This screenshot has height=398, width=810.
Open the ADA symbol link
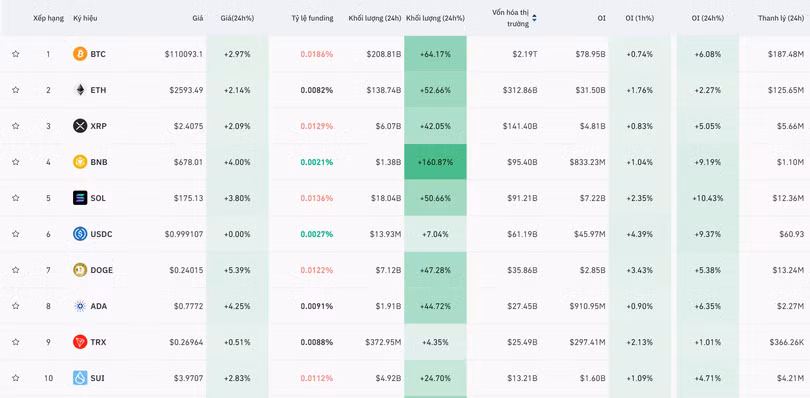tap(99, 306)
